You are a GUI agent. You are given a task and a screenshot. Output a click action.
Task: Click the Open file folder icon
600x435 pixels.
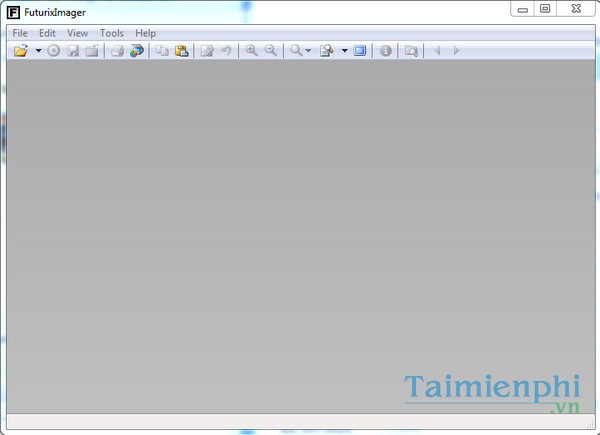click(x=21, y=51)
